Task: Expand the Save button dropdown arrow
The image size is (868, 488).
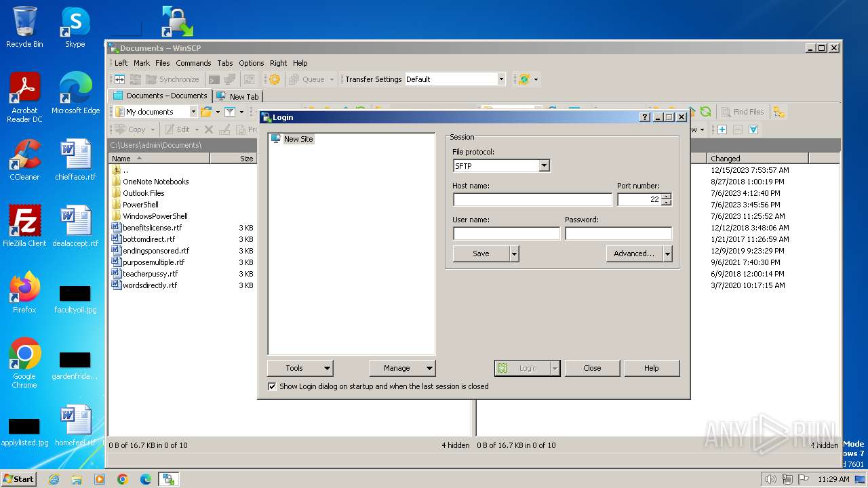Action: click(514, 253)
